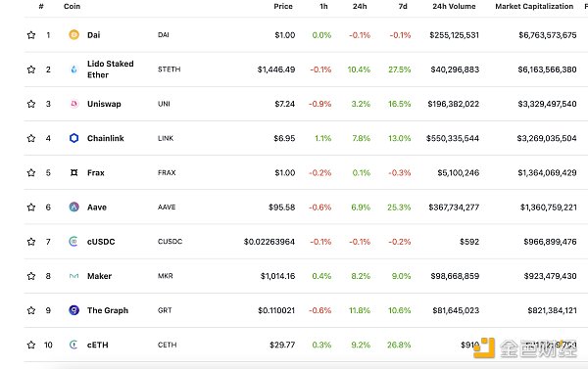Click the $6.95 Chainlink price
Viewport: 588px width, 369px height.
[x=284, y=138]
